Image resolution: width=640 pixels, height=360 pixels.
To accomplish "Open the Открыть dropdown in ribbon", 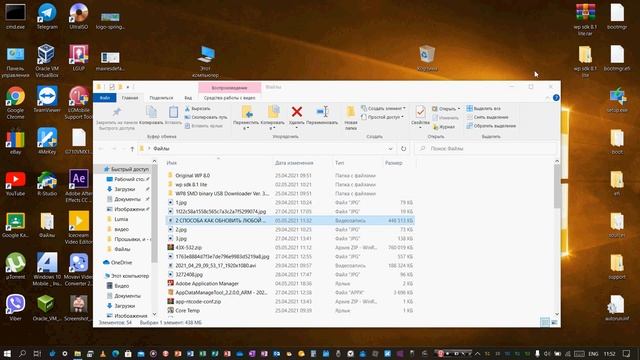I will (x=446, y=109).
